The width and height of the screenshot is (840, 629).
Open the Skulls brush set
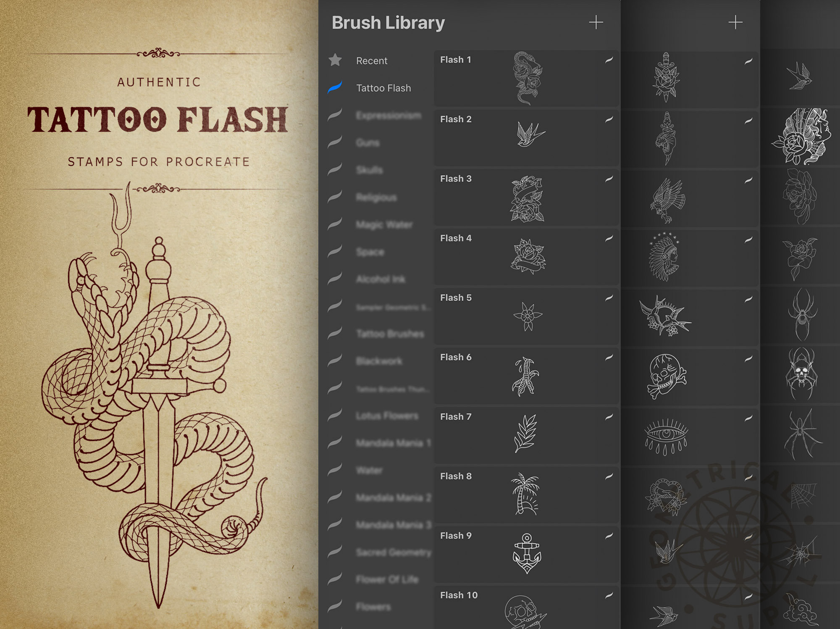click(x=369, y=170)
